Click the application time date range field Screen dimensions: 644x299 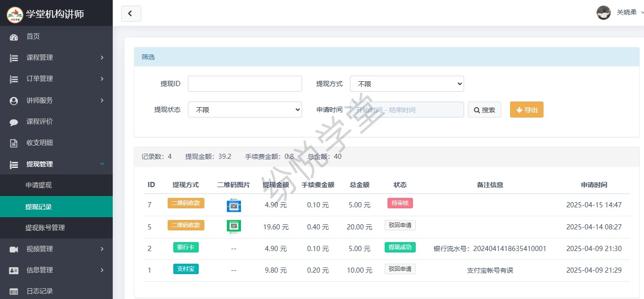click(x=407, y=110)
